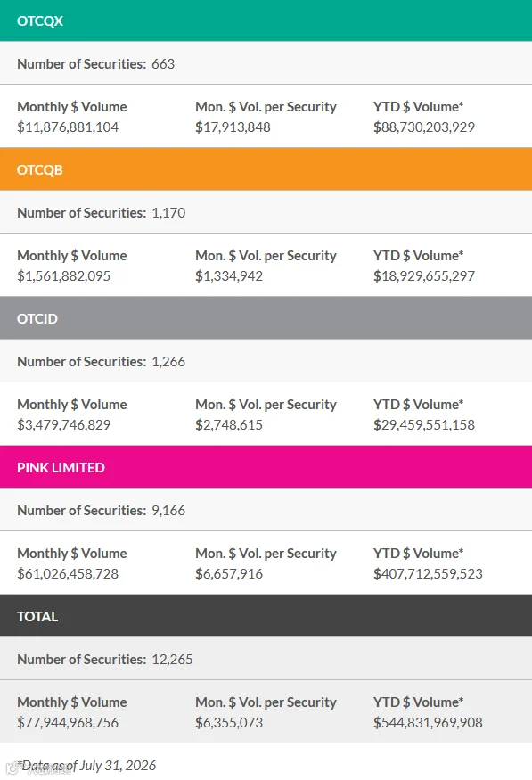Select OTCQB per-security value $1,334,942
Screen dimensions: 532x780
[229, 276]
